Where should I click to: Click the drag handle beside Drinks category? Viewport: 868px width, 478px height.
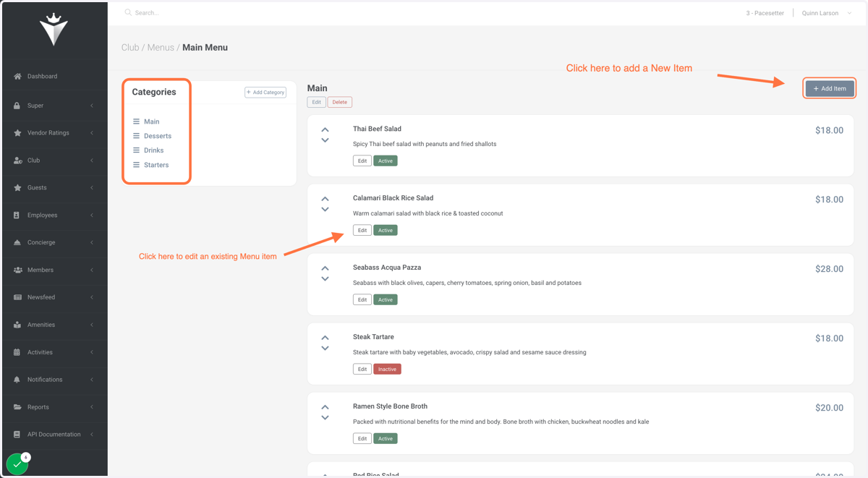(x=136, y=150)
